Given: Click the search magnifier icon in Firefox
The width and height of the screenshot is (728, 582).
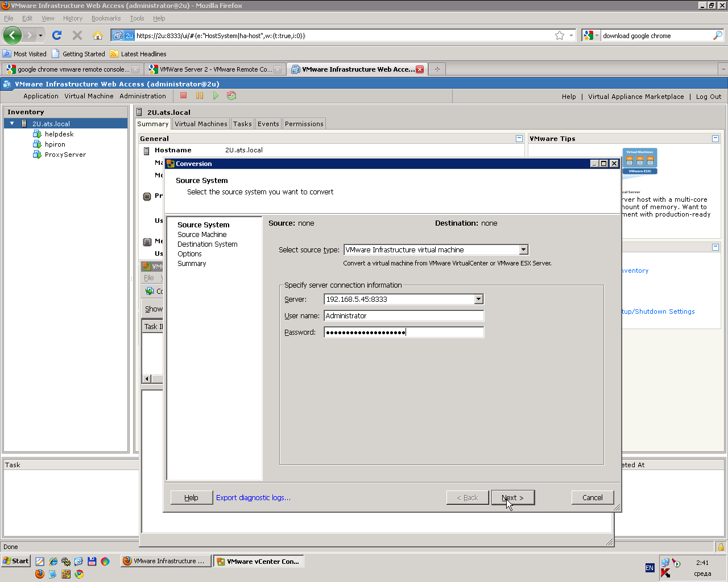Looking at the screenshot, I should [718, 35].
